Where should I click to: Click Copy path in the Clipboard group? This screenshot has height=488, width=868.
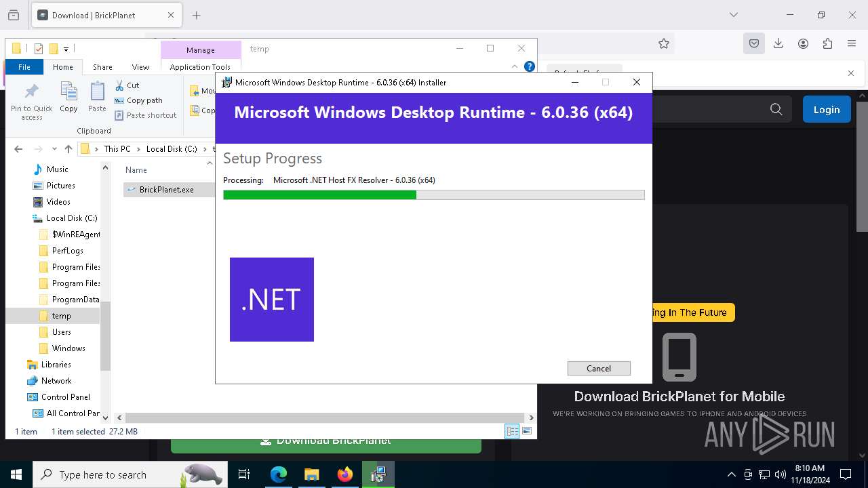point(138,100)
